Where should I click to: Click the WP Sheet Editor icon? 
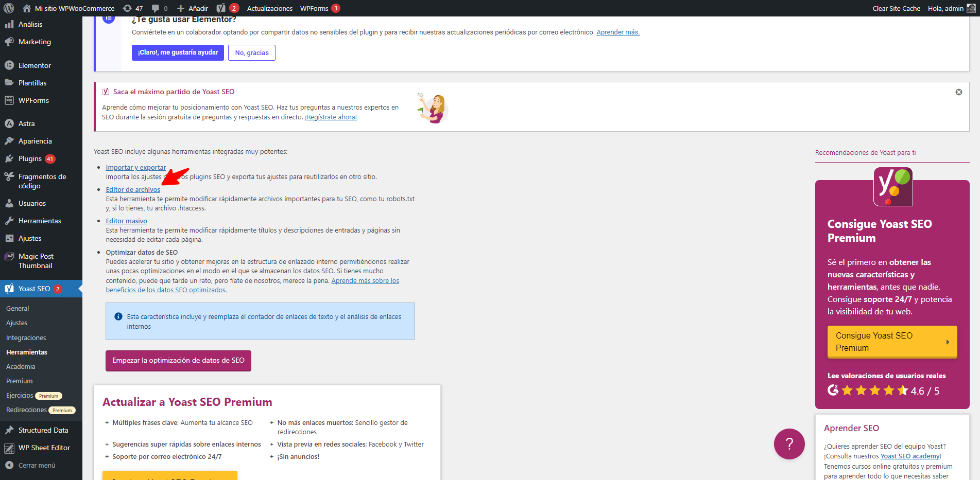click(9, 448)
